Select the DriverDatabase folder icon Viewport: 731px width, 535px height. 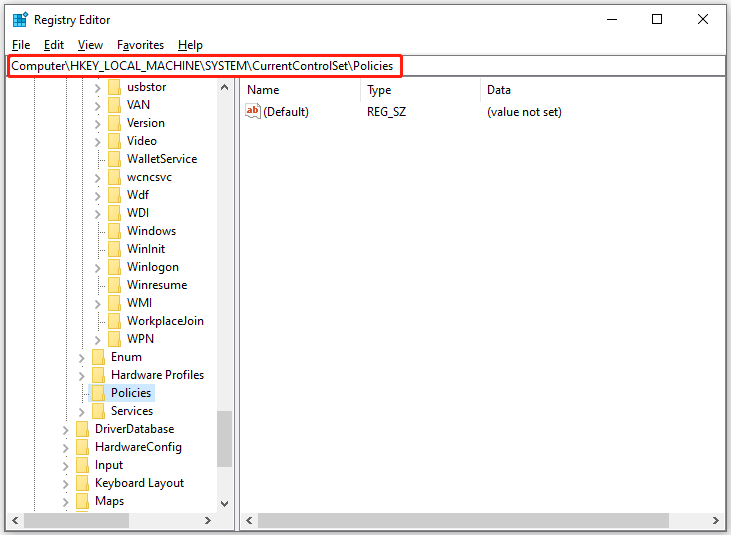coord(83,429)
